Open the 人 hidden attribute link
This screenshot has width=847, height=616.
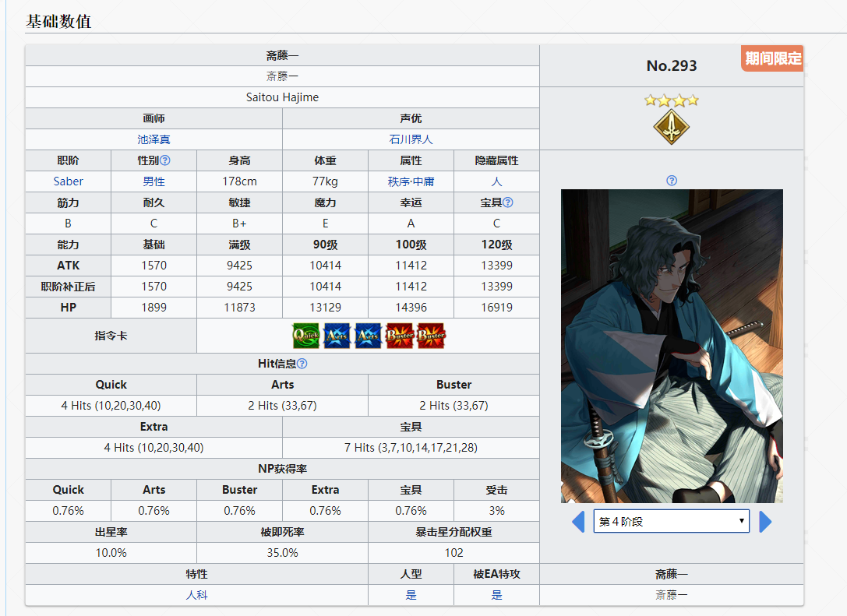(x=496, y=181)
